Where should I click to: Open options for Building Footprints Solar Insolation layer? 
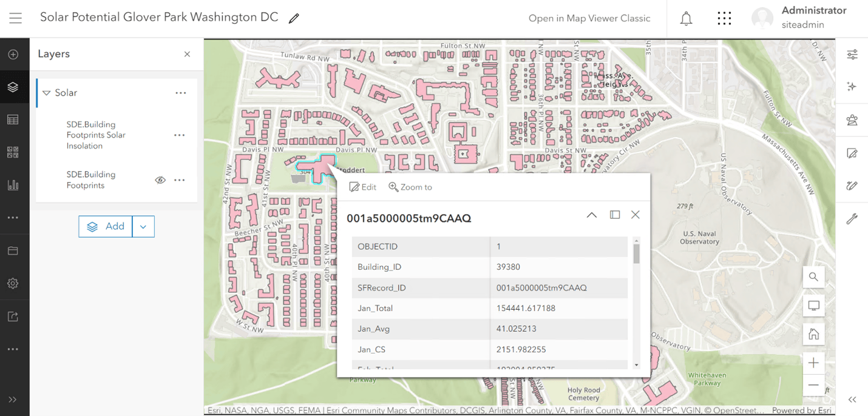click(x=179, y=135)
